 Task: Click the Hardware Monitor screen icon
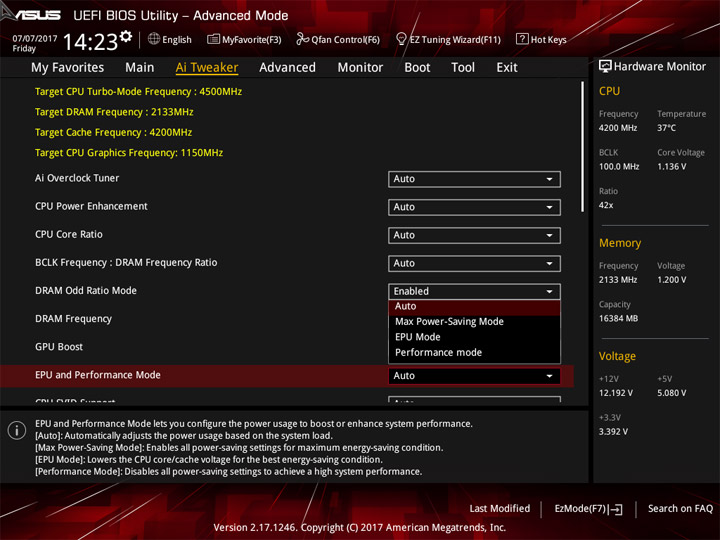[605, 67]
